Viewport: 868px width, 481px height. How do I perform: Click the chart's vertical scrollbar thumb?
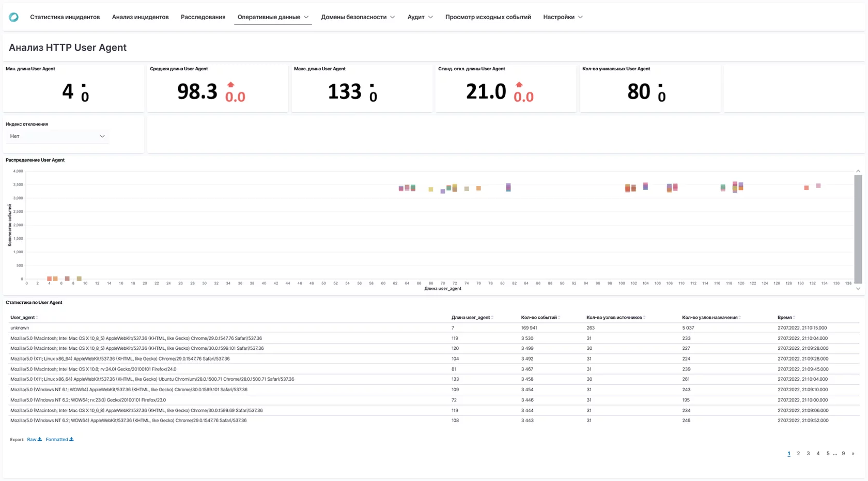pos(858,227)
